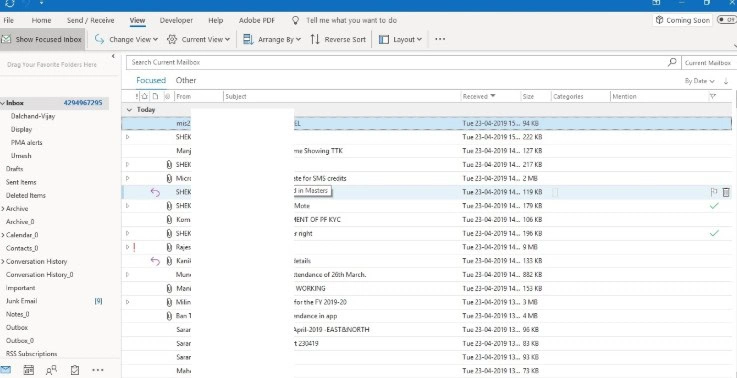Open the Adobe PDF tab
The height and width of the screenshot is (378, 737).
click(x=257, y=20)
